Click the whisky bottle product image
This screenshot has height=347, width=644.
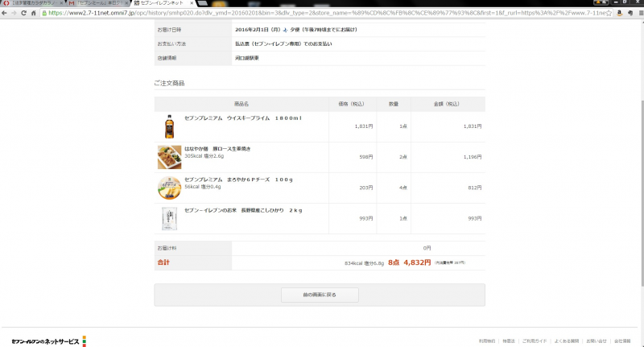click(x=168, y=126)
